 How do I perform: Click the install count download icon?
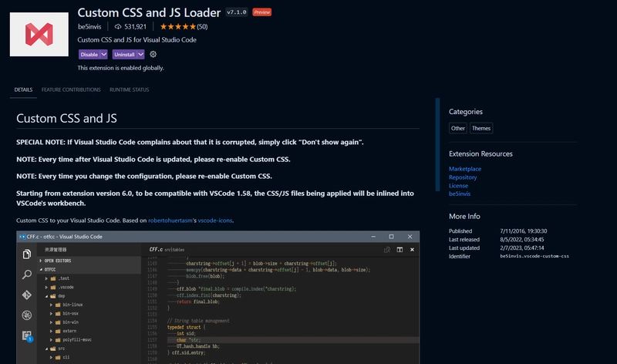pyautogui.click(x=118, y=27)
